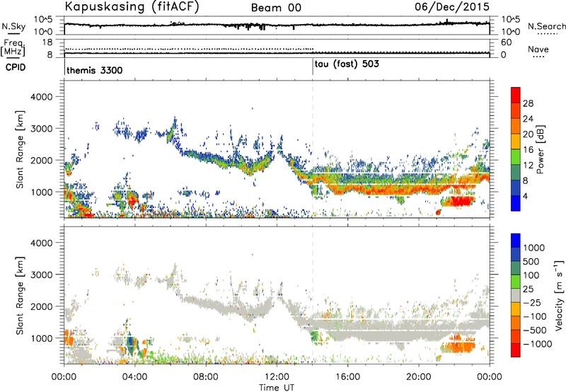Click the Velocity colorbar segment between -25 and -100
Screen dimensions: 566x392
[x=516, y=309]
